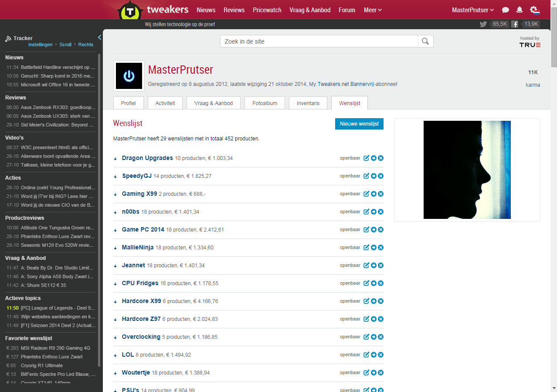Collapse the Tracker sidebar arrow
The height and width of the screenshot is (392, 557).
pos(99,37)
